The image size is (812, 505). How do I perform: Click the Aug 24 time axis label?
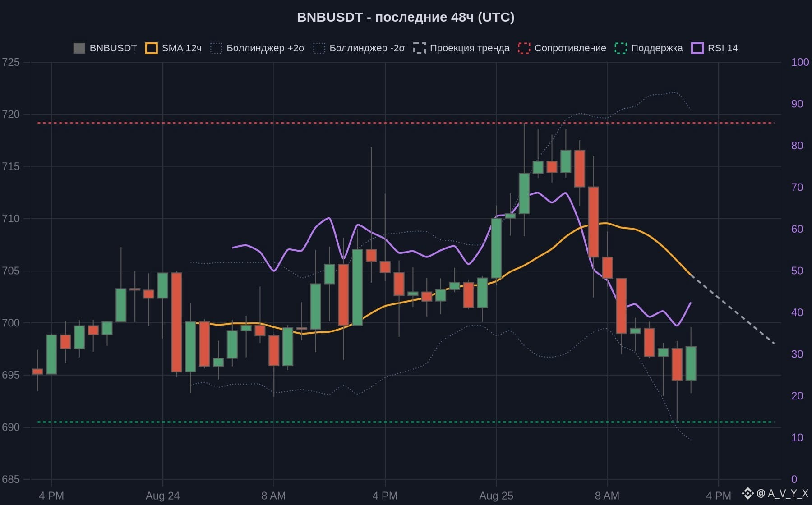click(163, 496)
